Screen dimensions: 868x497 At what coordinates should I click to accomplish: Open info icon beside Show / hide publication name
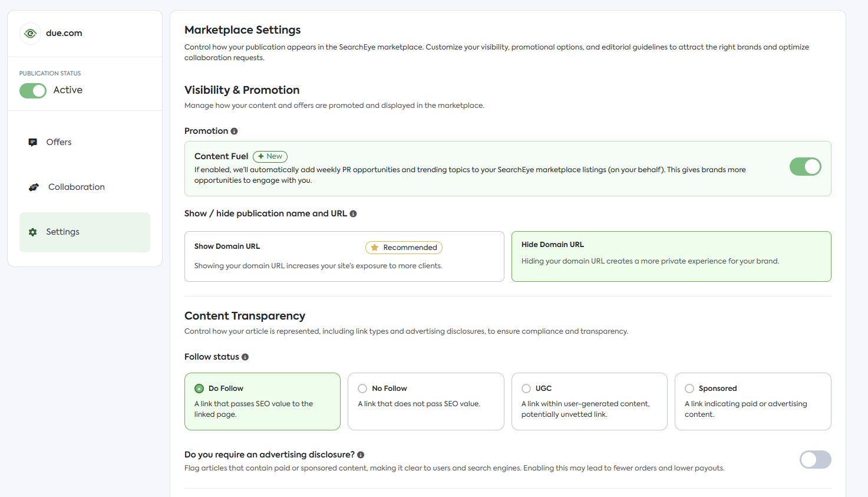(x=353, y=214)
